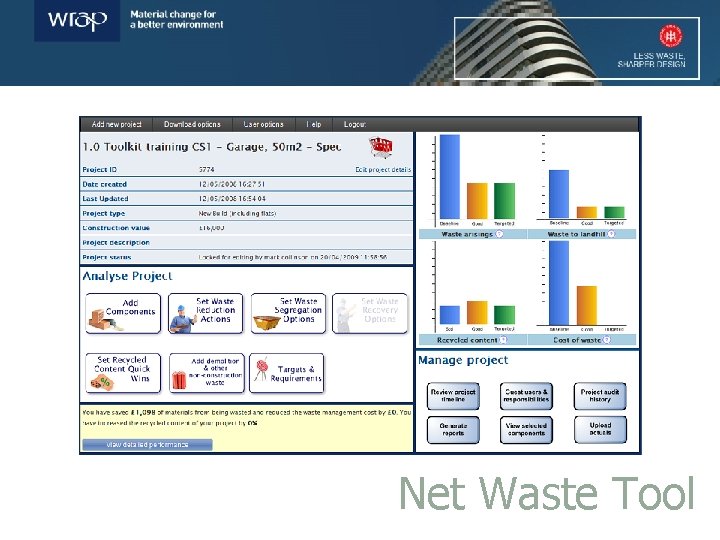The width and height of the screenshot is (720, 540).
Task: Open the Help menu
Action: point(314,124)
